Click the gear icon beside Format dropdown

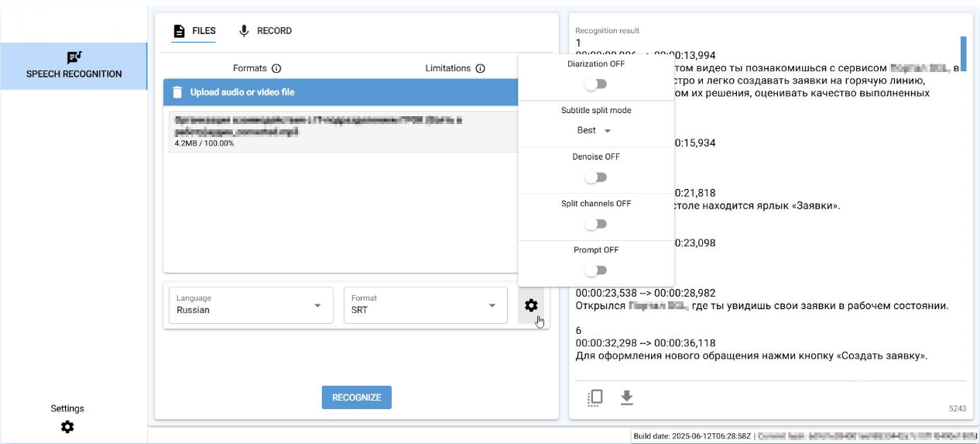(531, 305)
